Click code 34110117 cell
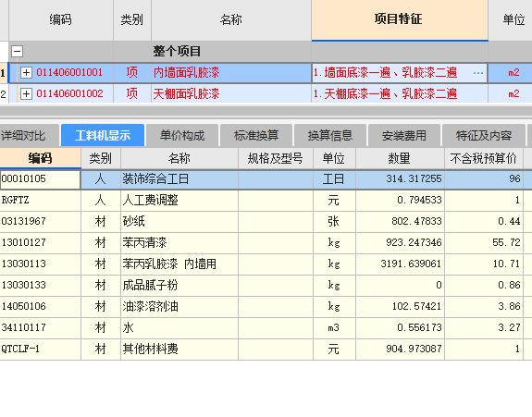Screen dimensions: 532x417 (x=40, y=328)
